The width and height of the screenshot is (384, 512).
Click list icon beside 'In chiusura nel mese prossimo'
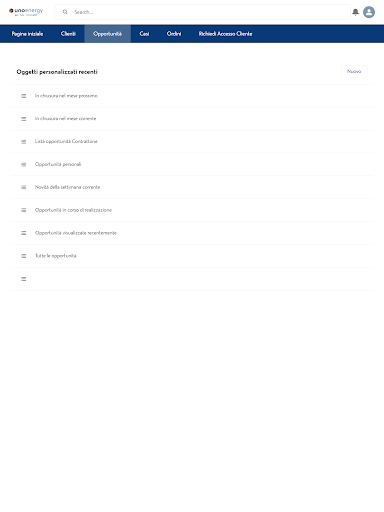pyautogui.click(x=24, y=96)
